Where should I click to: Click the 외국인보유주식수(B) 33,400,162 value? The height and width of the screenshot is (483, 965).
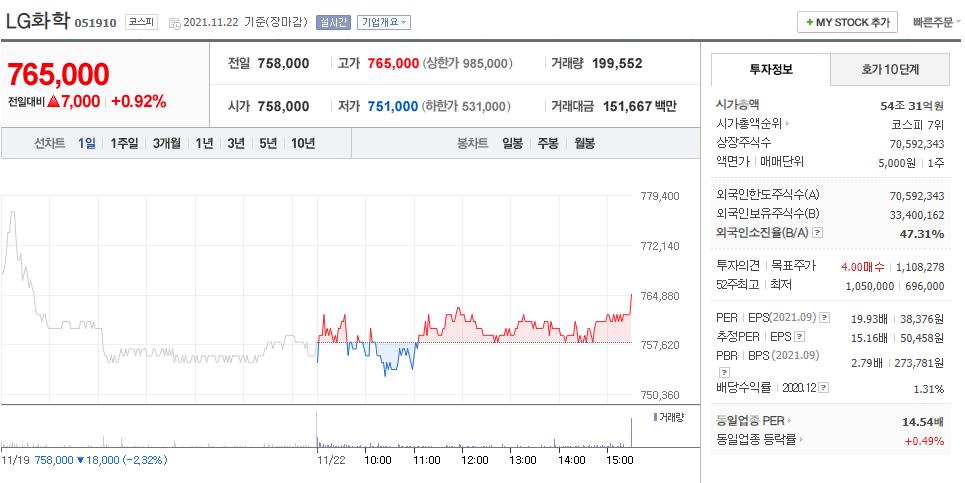[917, 215]
